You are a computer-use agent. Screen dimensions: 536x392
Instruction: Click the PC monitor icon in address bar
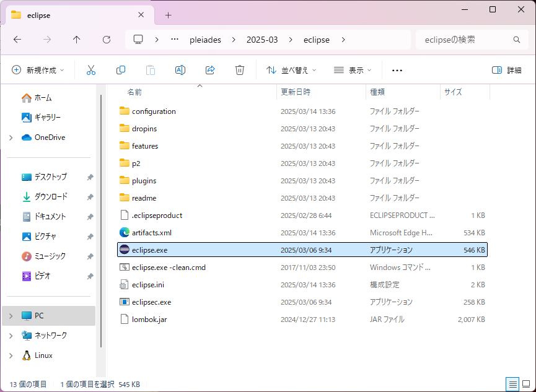tap(138, 40)
